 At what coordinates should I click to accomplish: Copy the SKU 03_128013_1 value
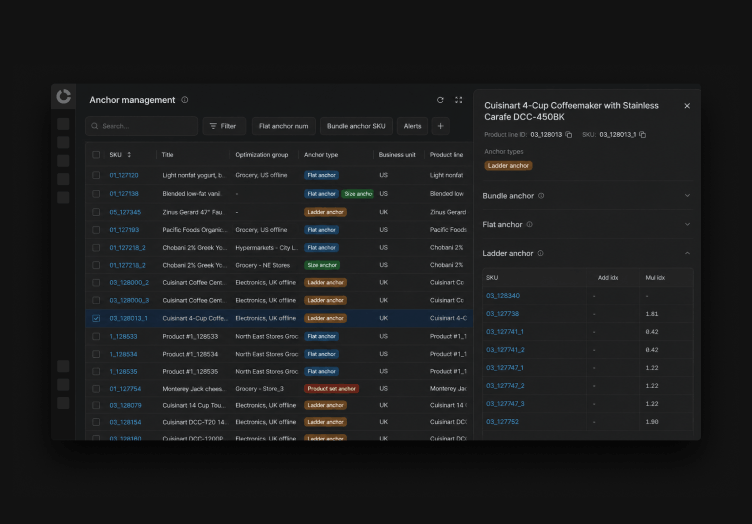click(x=643, y=135)
